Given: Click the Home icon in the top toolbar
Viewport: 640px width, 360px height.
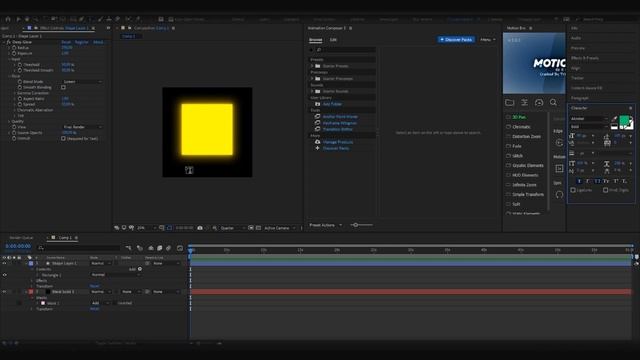Looking at the screenshot, I should [x=8, y=19].
